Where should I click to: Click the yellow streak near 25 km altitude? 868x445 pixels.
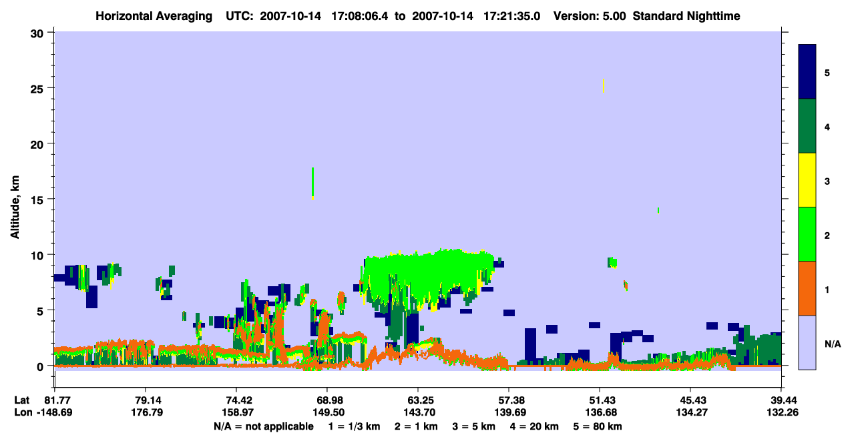[604, 85]
